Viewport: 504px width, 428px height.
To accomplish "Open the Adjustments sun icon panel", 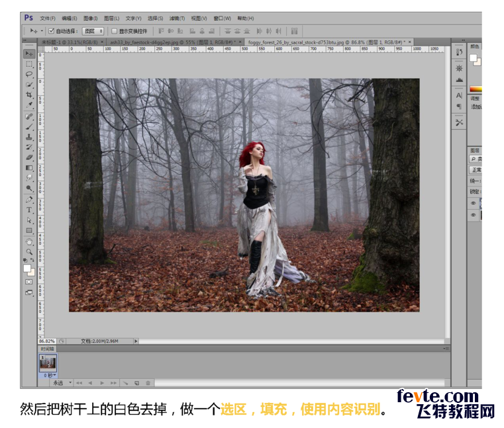I will point(459,68).
